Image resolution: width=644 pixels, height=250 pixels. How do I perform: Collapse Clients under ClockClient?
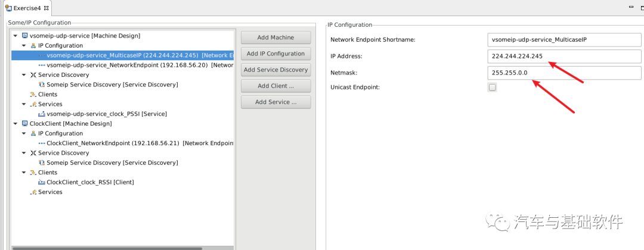24,173
